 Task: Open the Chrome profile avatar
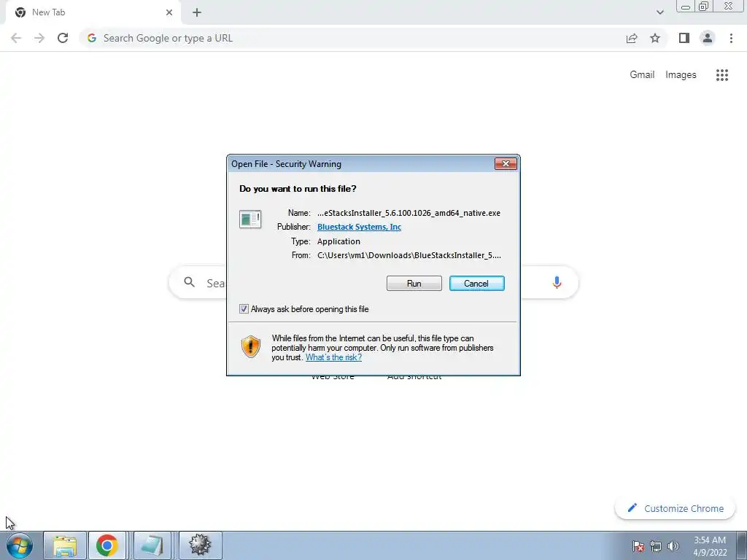[x=708, y=38]
